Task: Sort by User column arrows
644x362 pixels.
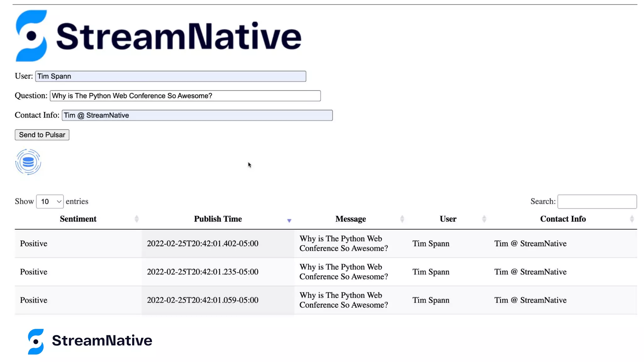Action: (x=484, y=219)
